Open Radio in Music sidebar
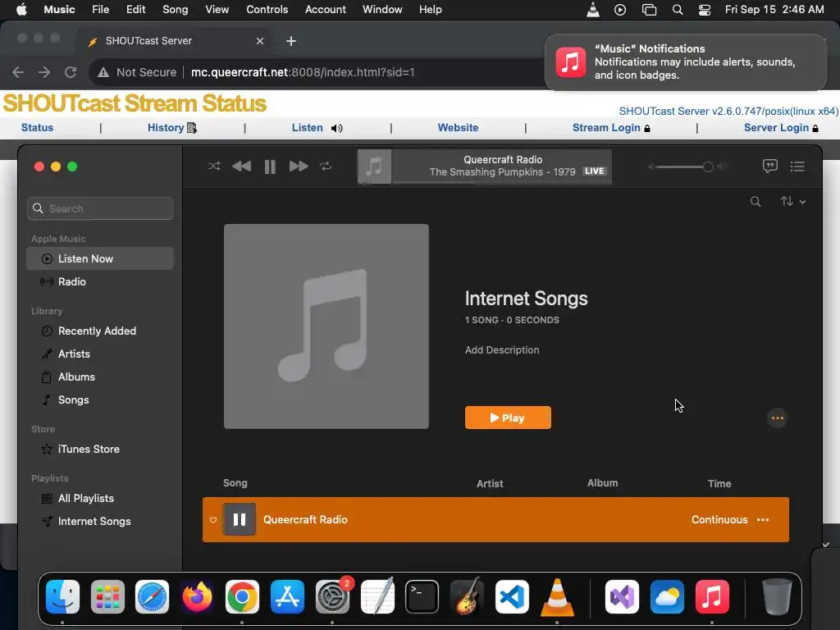Viewport: 840px width, 630px height. 100,282
